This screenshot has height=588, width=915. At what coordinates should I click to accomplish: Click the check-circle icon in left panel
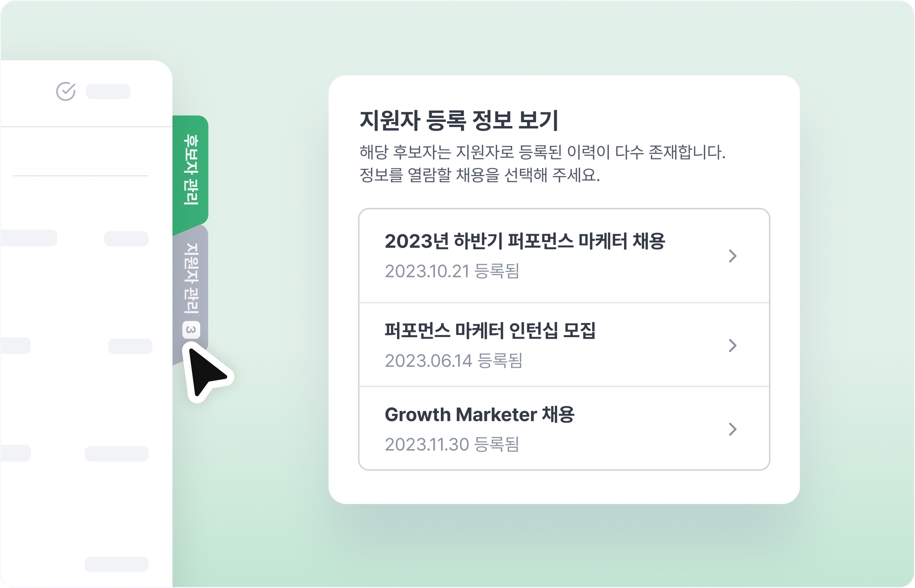click(66, 91)
